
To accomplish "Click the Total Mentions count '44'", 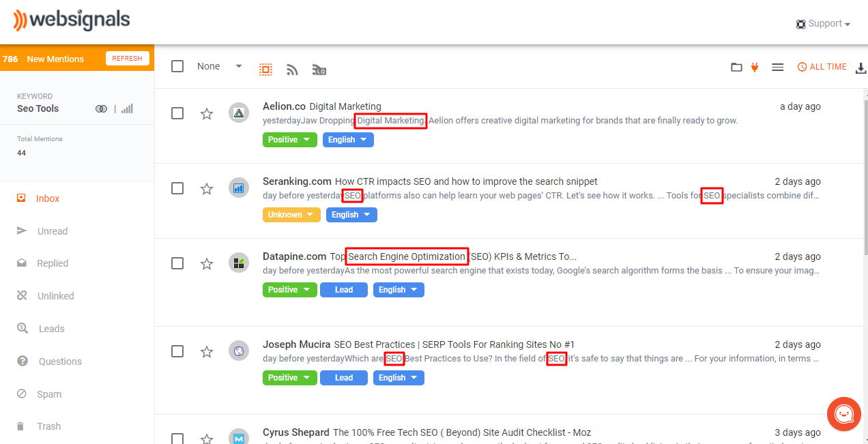I will pyautogui.click(x=22, y=153).
